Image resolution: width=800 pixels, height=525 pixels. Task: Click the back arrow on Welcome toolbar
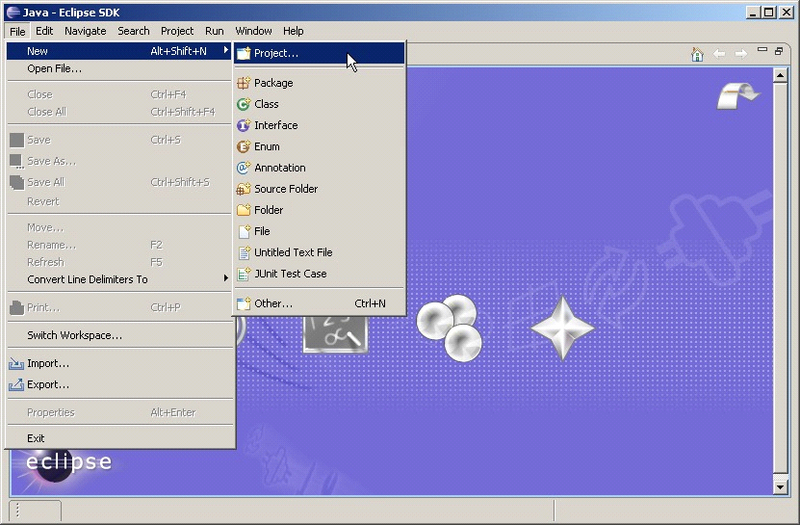pyautogui.click(x=719, y=54)
